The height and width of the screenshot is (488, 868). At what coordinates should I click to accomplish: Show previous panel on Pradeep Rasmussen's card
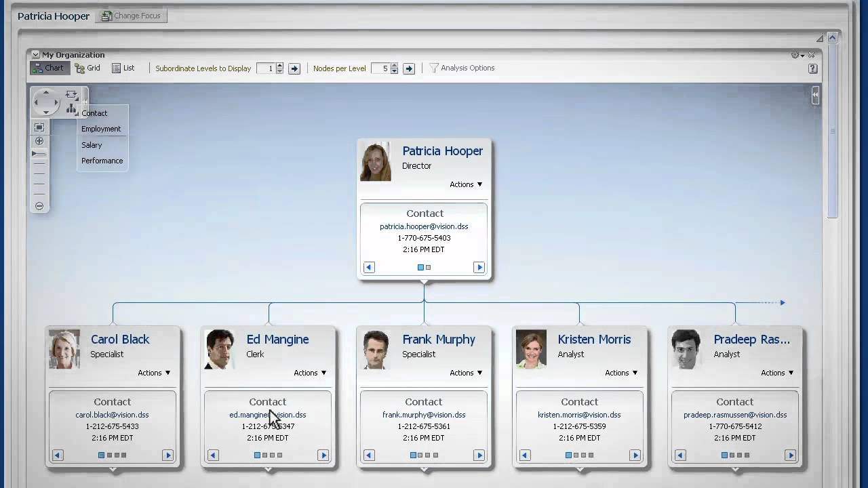680,455
